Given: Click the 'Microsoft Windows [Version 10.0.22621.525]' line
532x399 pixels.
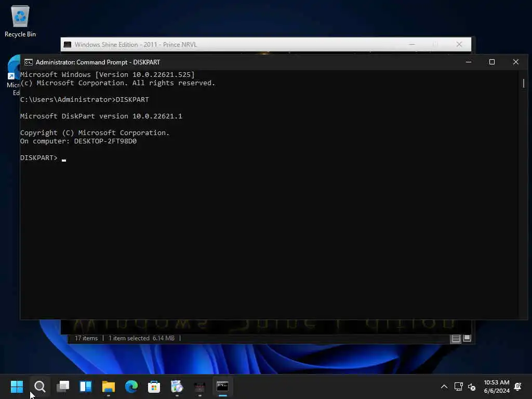Looking at the screenshot, I should pyautogui.click(x=108, y=75).
